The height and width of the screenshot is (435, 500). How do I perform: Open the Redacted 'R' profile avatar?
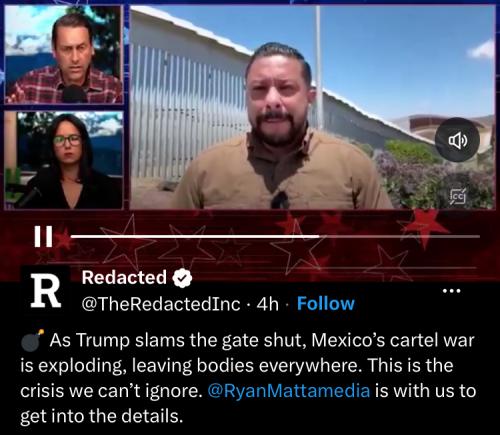click(x=46, y=291)
